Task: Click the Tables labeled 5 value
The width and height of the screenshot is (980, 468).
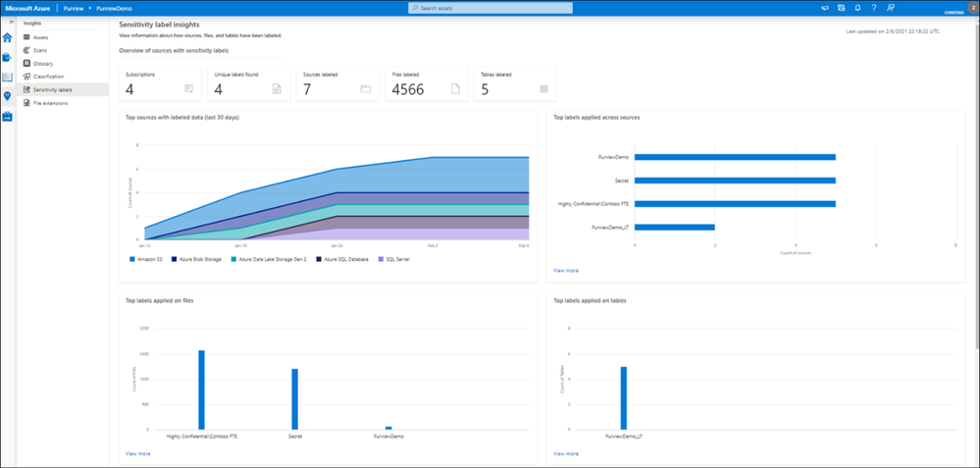Action: [485, 90]
